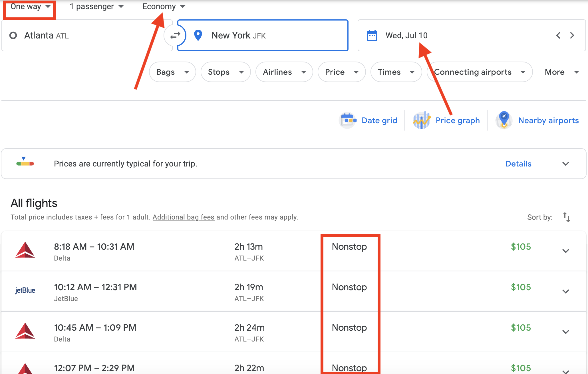This screenshot has height=374, width=588.
Task: Click the Details link for price insights
Action: tap(518, 164)
